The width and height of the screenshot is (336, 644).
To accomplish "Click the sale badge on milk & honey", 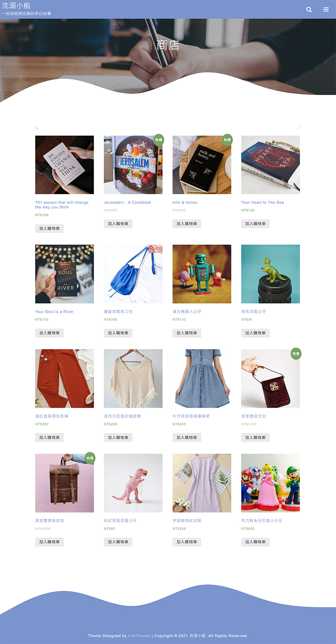I will 227,140.
